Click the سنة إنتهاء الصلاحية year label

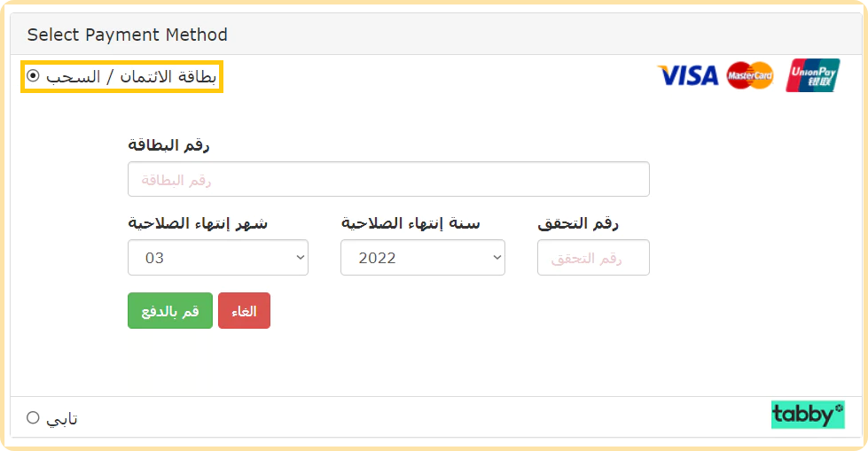pyautogui.click(x=411, y=223)
